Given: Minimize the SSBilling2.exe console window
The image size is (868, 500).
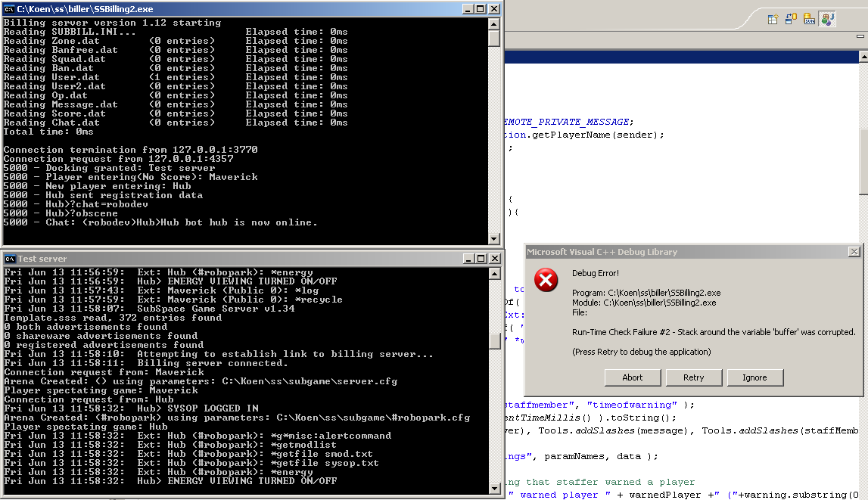Looking at the screenshot, I should click(467, 9).
